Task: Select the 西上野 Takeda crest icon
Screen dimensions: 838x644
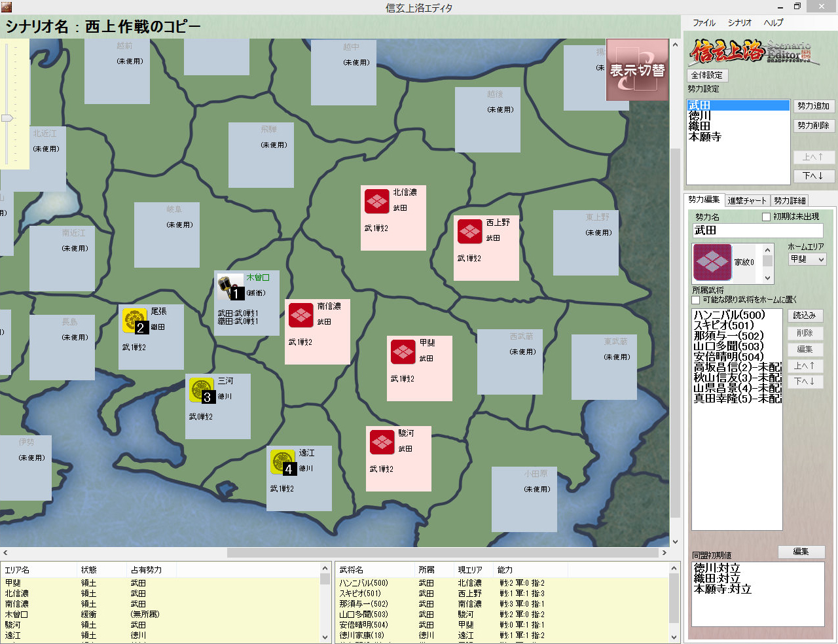Action: point(470,232)
